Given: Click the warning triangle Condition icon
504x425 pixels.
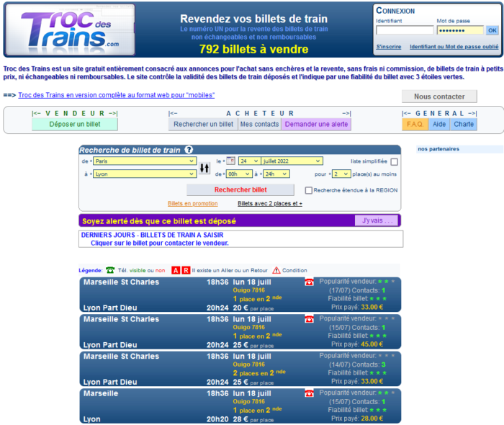Looking at the screenshot, I should pyautogui.click(x=276, y=270).
